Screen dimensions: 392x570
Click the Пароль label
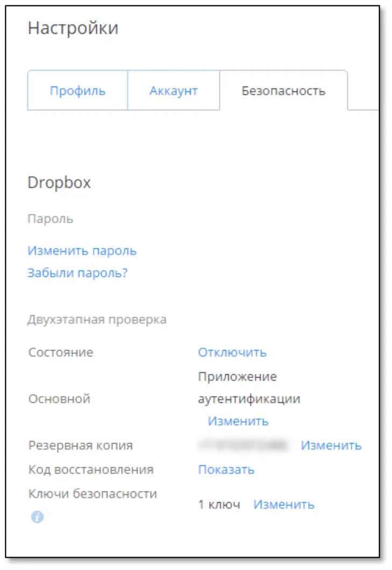tap(50, 219)
